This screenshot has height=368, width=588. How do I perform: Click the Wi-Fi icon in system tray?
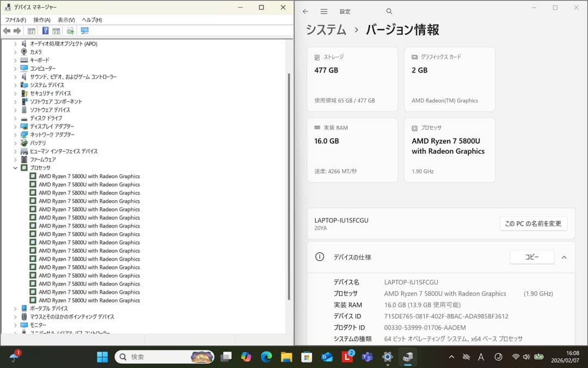tap(516, 358)
